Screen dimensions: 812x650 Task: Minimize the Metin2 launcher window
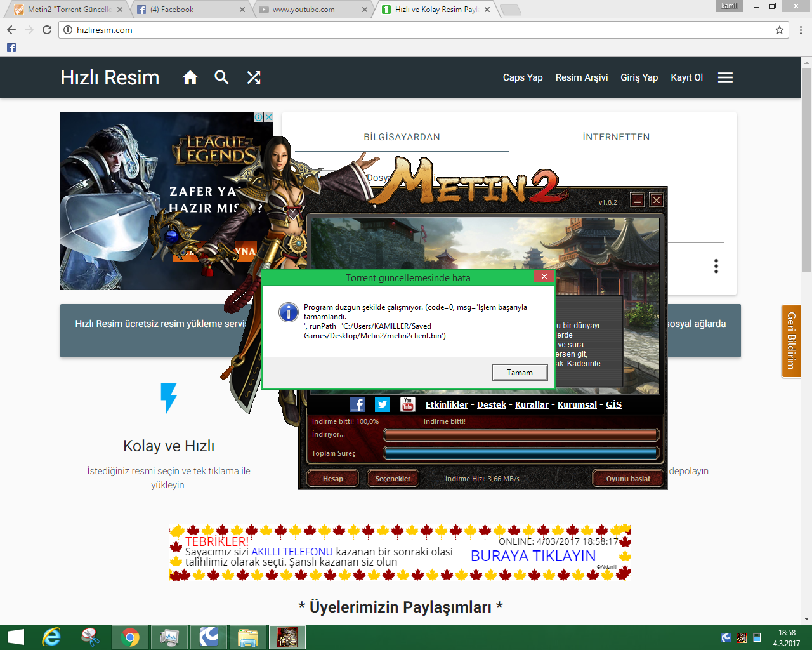[x=638, y=200]
